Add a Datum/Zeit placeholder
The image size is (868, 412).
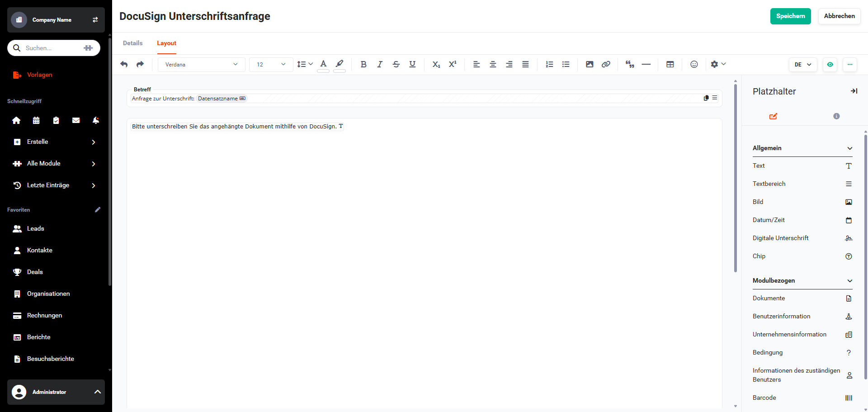[802, 220]
